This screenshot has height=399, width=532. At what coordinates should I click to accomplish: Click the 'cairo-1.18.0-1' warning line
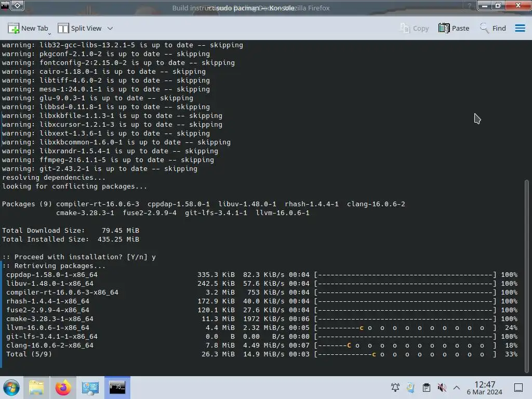pos(104,71)
